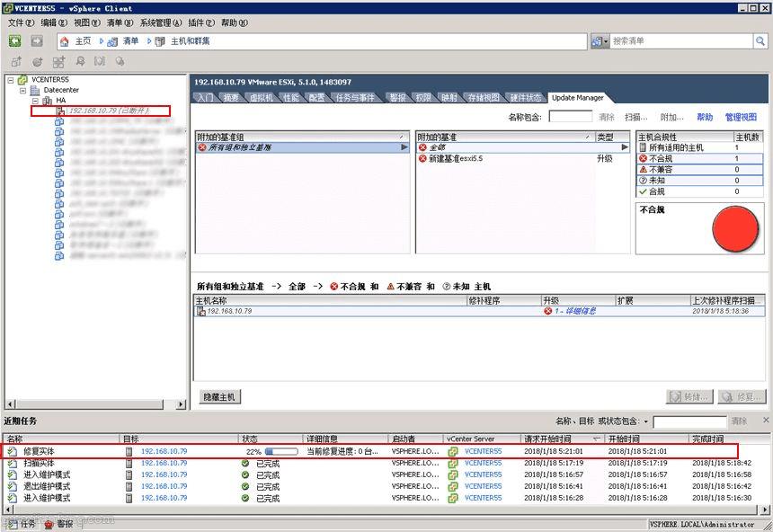
Task: Click the new vApp toolbar icon
Action: click(58, 62)
